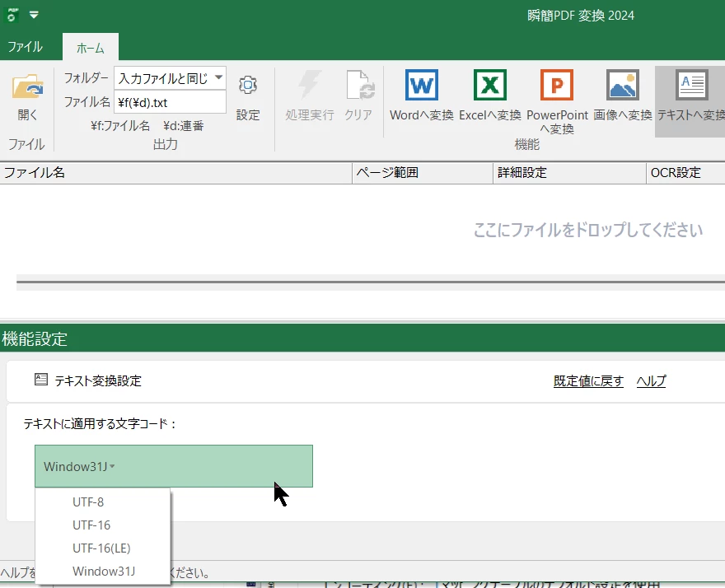Click the 詳細設定 column header

click(569, 173)
